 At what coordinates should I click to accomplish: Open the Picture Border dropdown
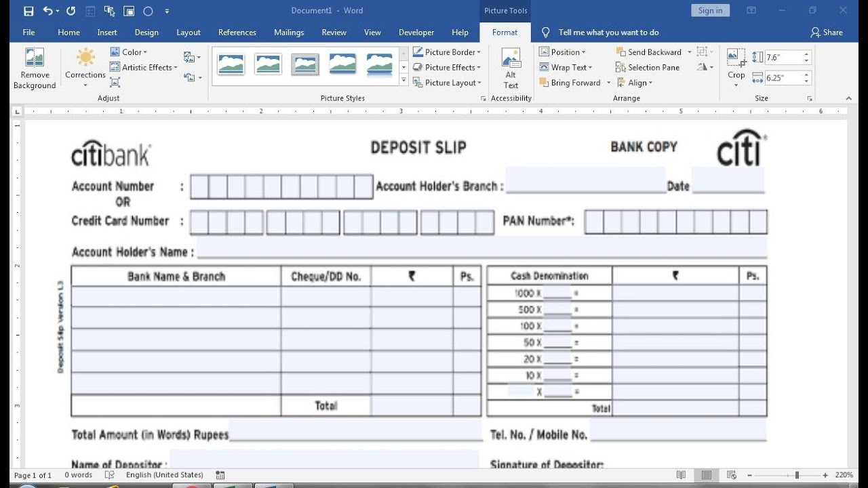coord(447,52)
